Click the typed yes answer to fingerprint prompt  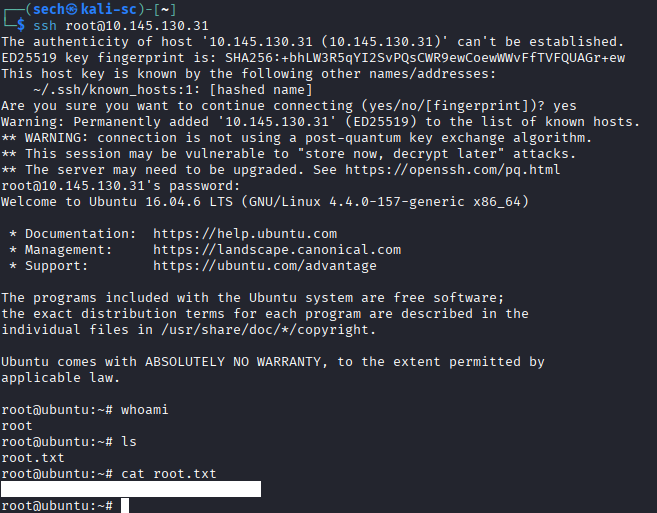click(x=565, y=106)
